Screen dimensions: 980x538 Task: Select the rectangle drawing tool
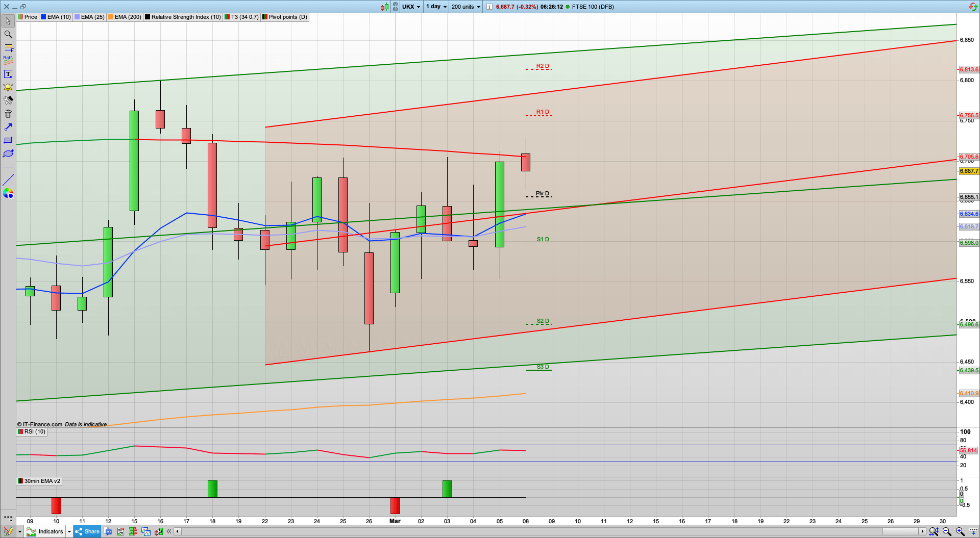pyautogui.click(x=8, y=140)
